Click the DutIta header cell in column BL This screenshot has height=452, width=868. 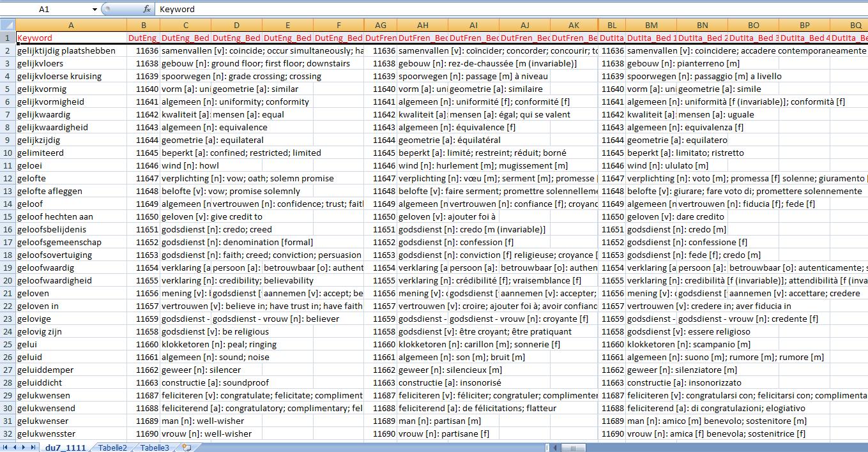(613, 38)
